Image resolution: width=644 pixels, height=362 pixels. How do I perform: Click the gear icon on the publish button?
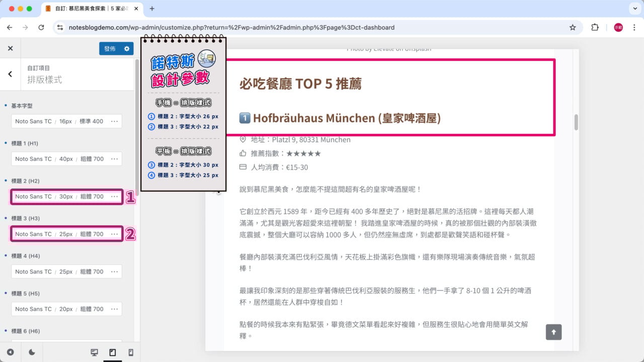point(127,49)
